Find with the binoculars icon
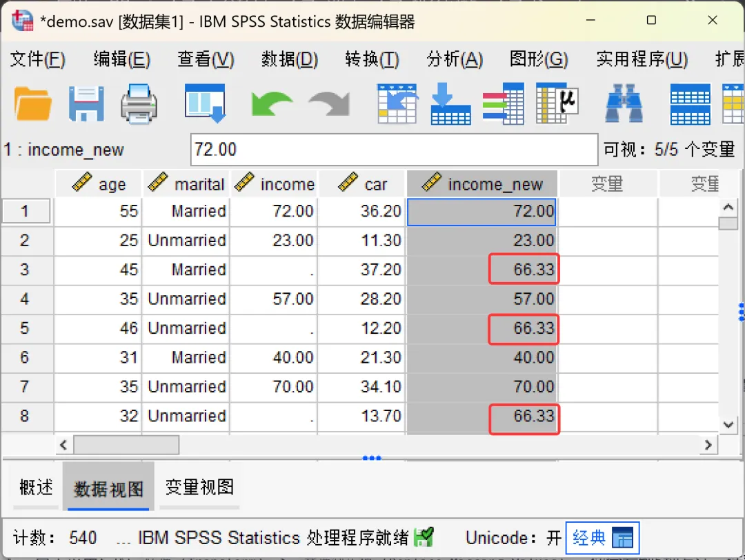This screenshot has height=560, width=745. [x=624, y=103]
